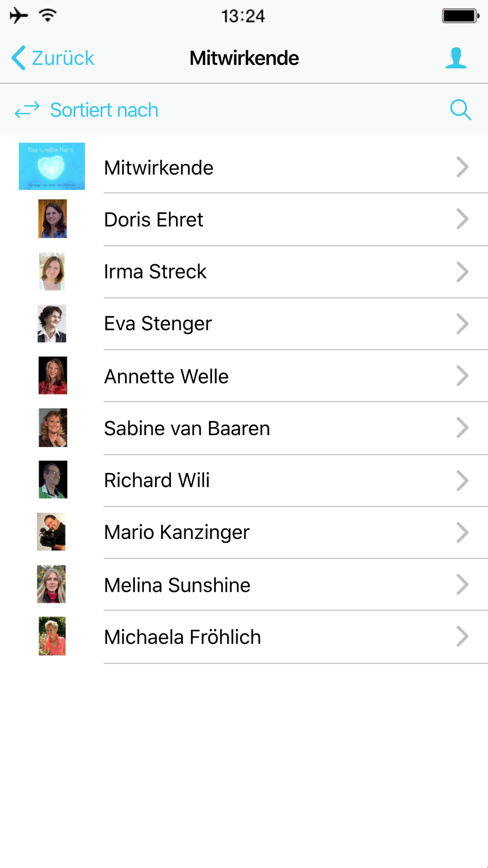
Task: Open the blue heart Mitwirkende thumbnail
Action: pos(52,166)
